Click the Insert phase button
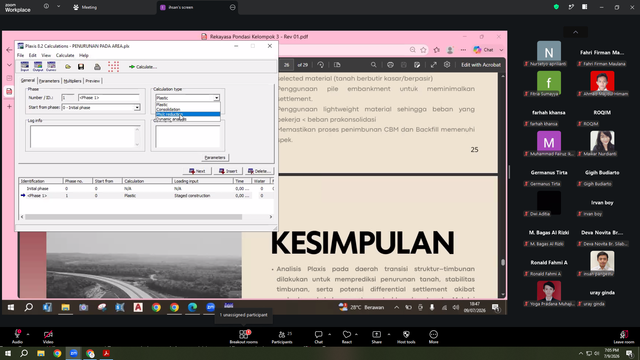This screenshot has height=360, width=640. coord(228,171)
